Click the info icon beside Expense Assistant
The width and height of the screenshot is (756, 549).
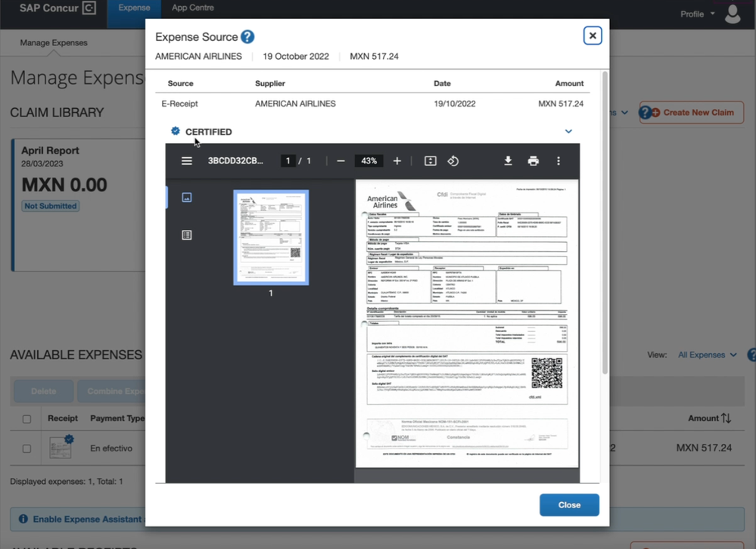pyautogui.click(x=23, y=519)
